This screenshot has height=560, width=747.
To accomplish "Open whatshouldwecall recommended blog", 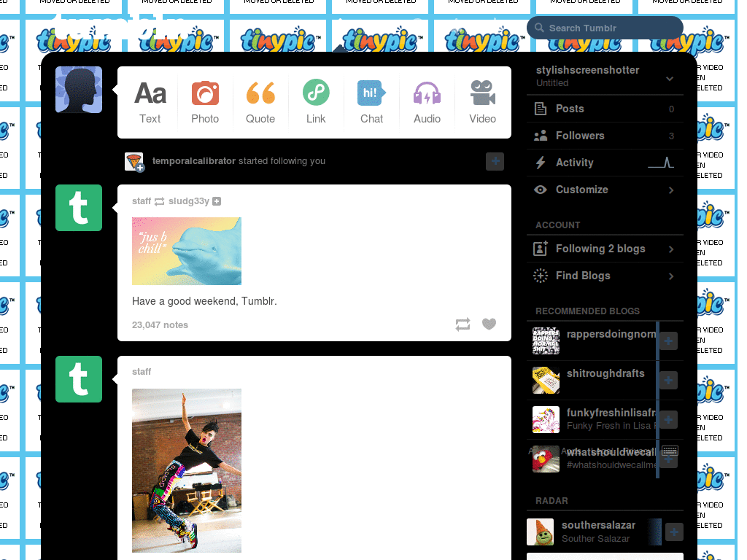I will click(x=611, y=452).
